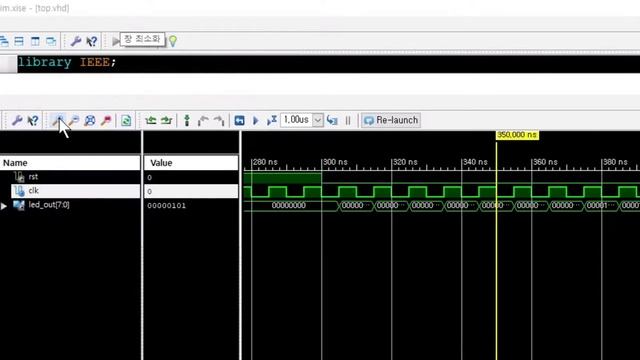Click the 320 ns mark on the time ruler
The image size is (640, 360).
pyautogui.click(x=405, y=162)
